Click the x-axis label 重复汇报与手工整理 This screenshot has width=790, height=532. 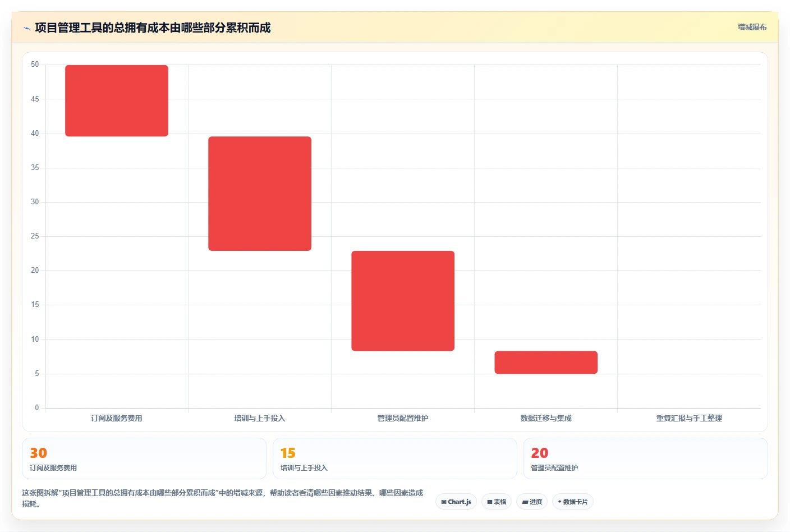tap(689, 418)
